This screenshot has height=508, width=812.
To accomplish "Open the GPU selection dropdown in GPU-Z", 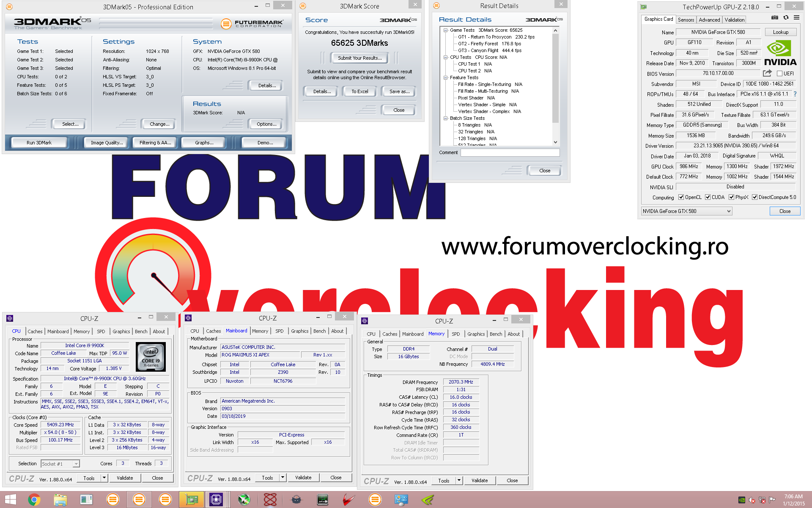I will coord(686,211).
